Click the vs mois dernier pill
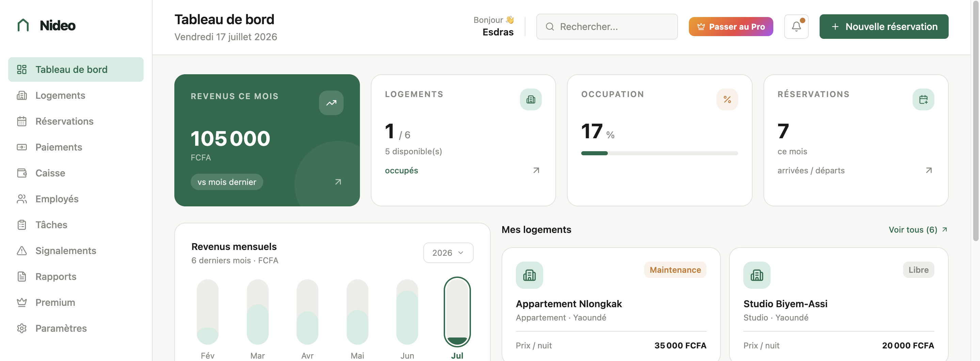Viewport: 980px width, 361px height. [x=227, y=182]
